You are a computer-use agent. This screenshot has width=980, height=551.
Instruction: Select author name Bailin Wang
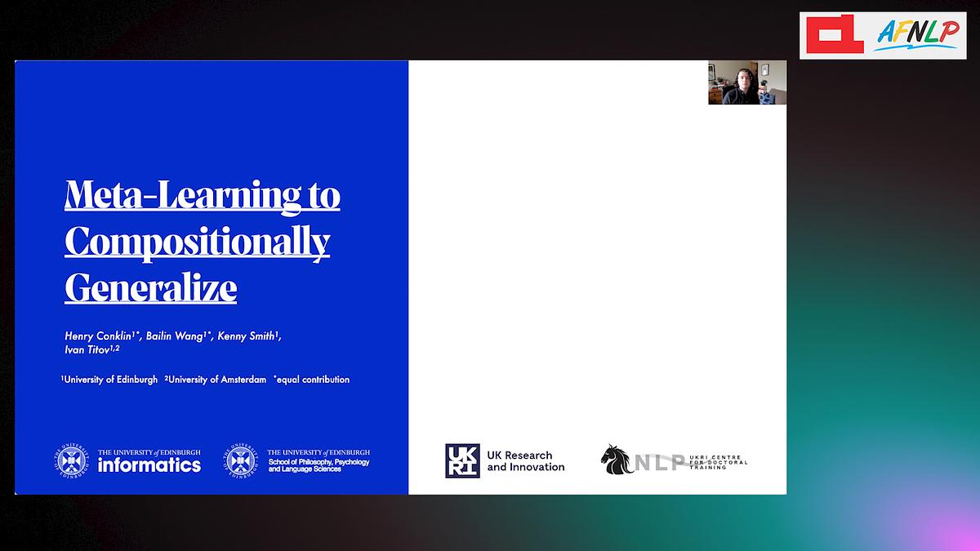177,336
